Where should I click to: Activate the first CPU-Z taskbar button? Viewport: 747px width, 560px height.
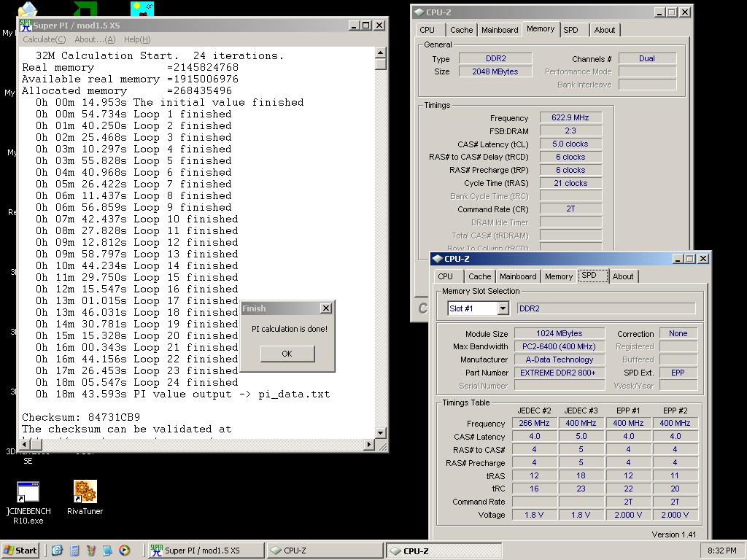tap(325, 551)
